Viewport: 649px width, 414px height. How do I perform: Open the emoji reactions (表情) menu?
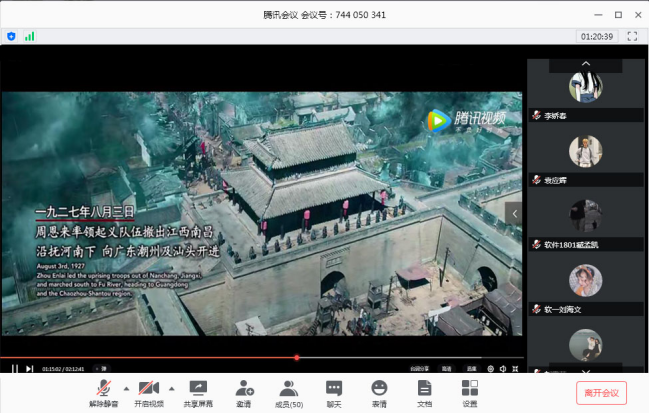[379, 391]
